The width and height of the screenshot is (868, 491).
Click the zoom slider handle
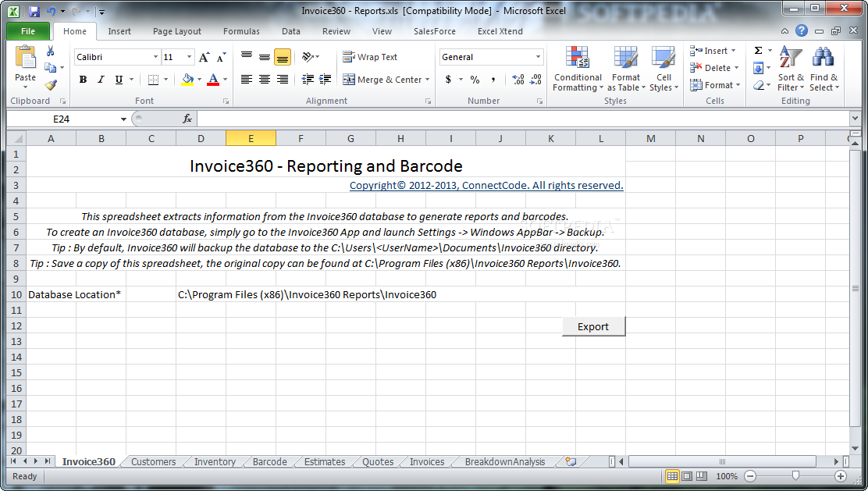click(795, 476)
